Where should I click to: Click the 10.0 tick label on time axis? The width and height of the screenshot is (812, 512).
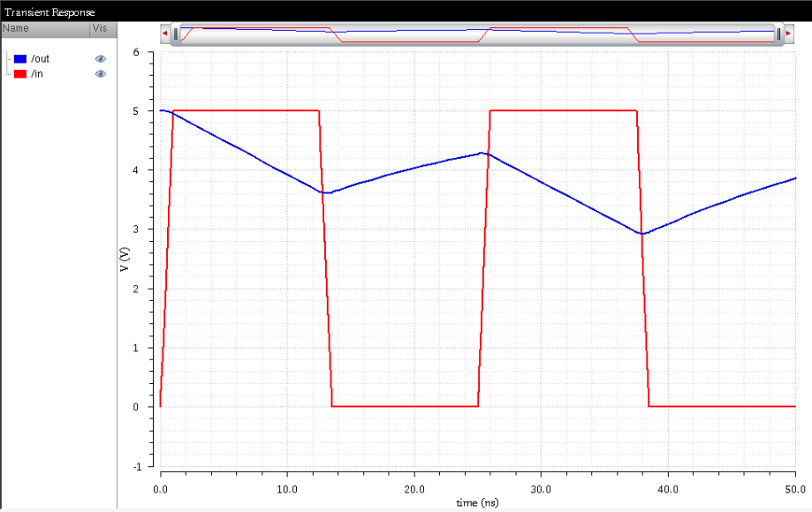pos(287,489)
